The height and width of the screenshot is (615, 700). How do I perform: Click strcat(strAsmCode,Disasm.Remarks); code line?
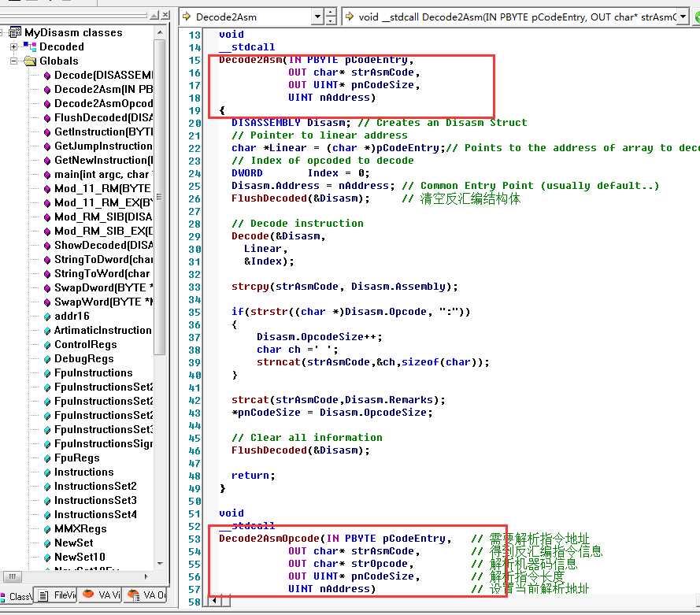tap(338, 400)
